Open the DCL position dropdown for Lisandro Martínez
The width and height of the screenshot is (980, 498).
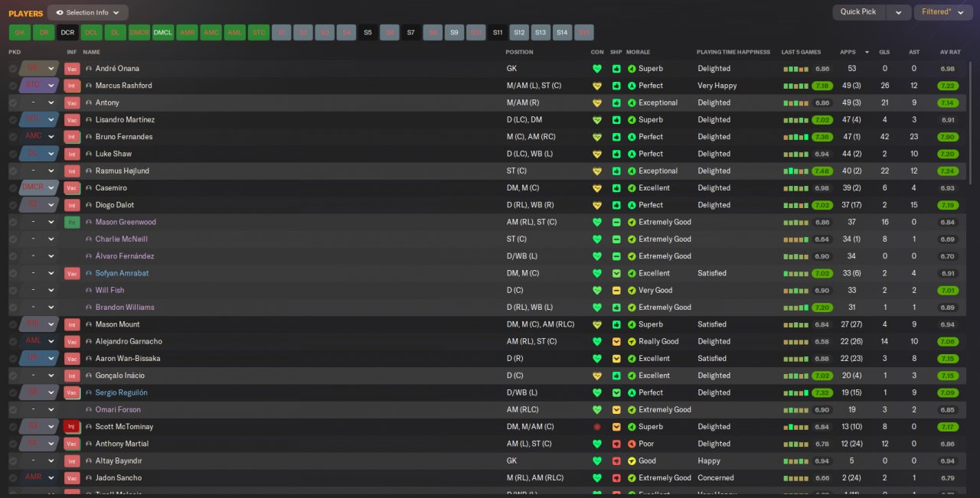click(x=40, y=120)
